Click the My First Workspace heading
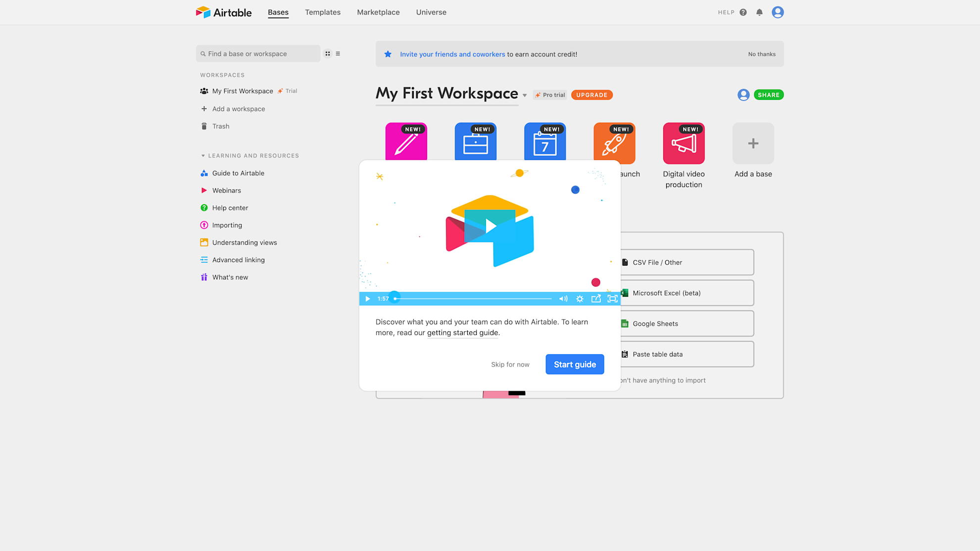 447,93
